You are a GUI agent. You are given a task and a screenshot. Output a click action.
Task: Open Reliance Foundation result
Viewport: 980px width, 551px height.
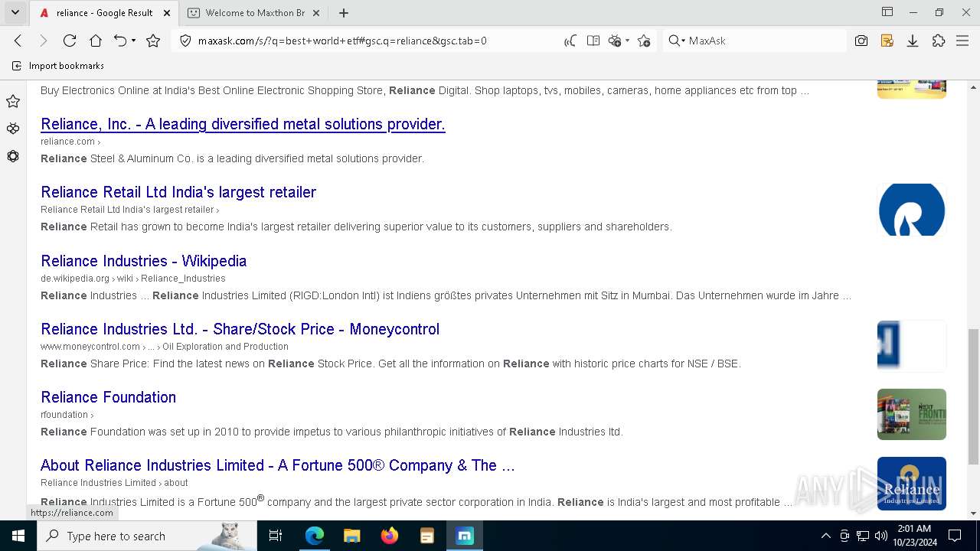coord(108,397)
